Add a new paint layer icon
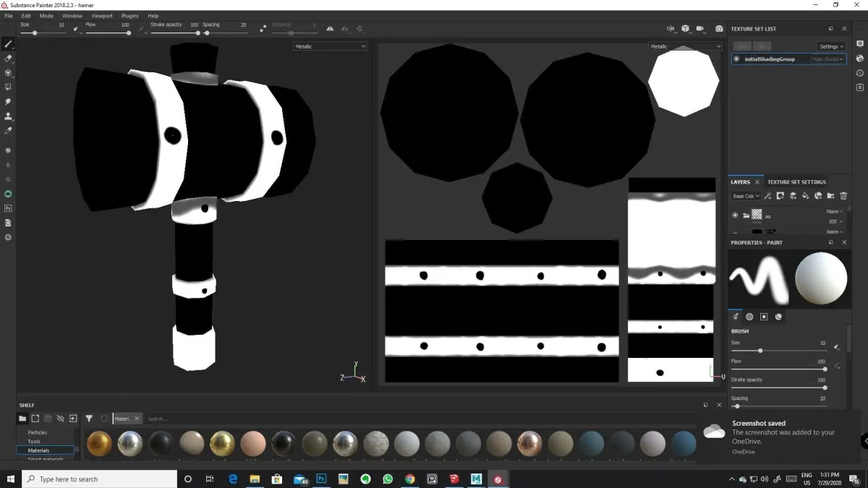 click(793, 196)
